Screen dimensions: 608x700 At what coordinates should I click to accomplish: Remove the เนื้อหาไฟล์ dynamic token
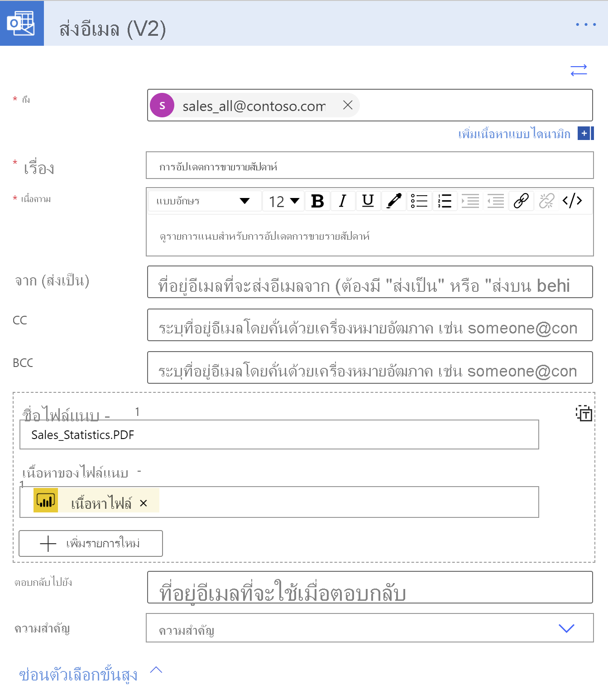(144, 503)
